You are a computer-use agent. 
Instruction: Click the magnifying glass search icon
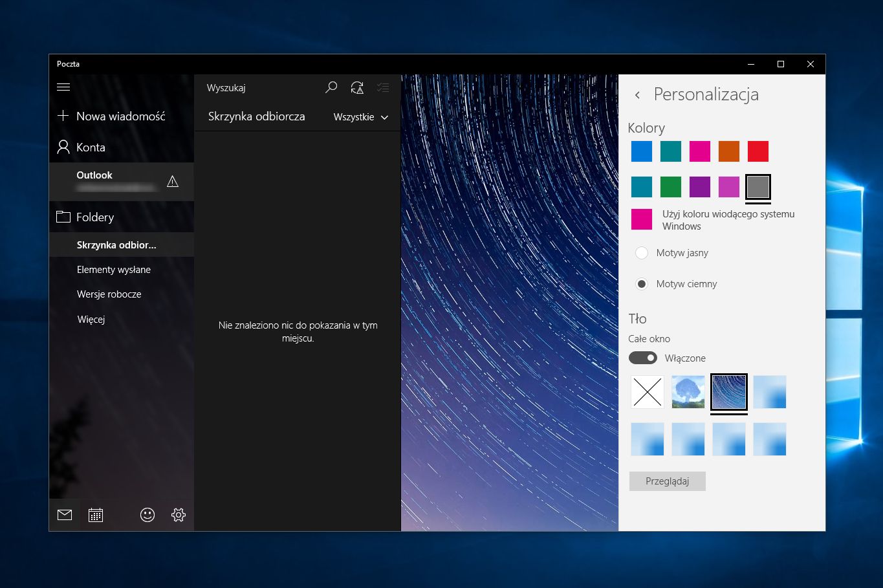tap(331, 87)
